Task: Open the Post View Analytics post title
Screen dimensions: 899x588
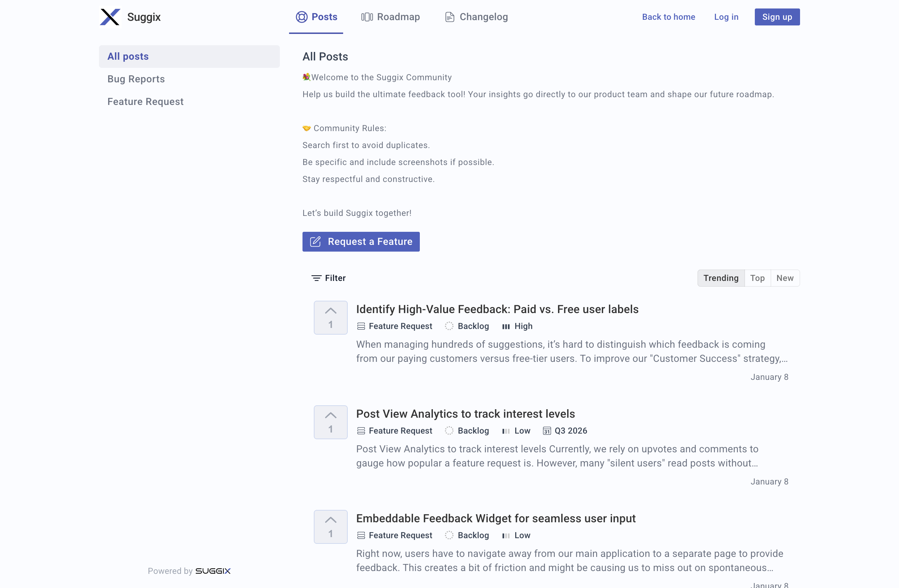Action: [x=465, y=413]
